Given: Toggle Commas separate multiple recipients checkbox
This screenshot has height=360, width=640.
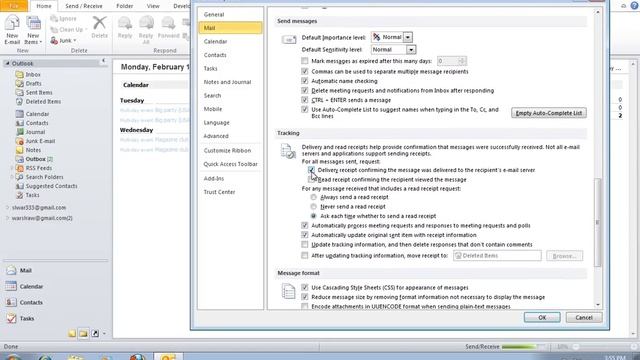Looking at the screenshot, I should click(x=304, y=71).
